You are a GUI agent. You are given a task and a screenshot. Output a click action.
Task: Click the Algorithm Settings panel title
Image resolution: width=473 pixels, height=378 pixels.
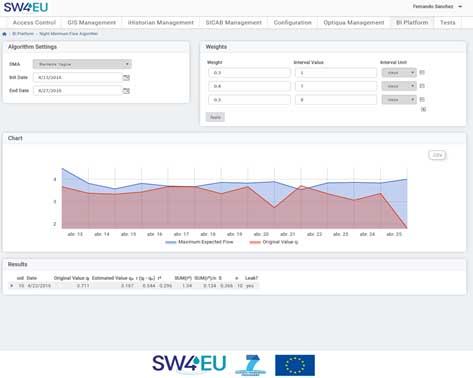pos(32,47)
